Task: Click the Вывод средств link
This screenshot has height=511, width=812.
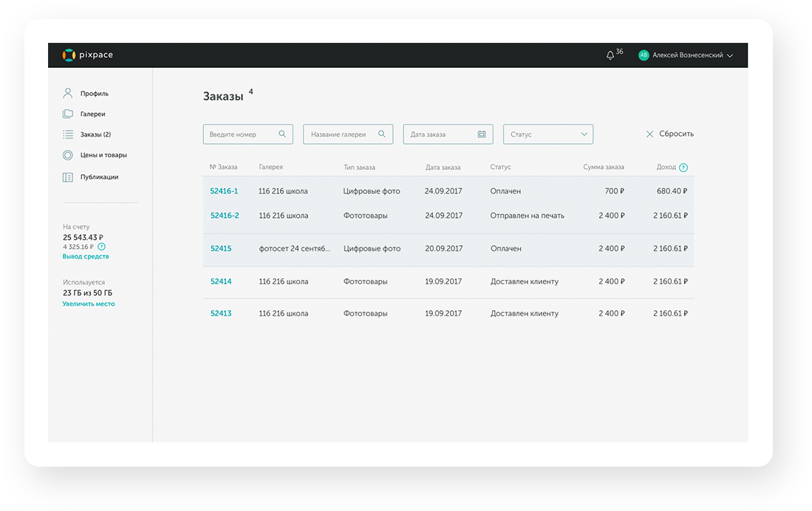Action: coord(86,256)
